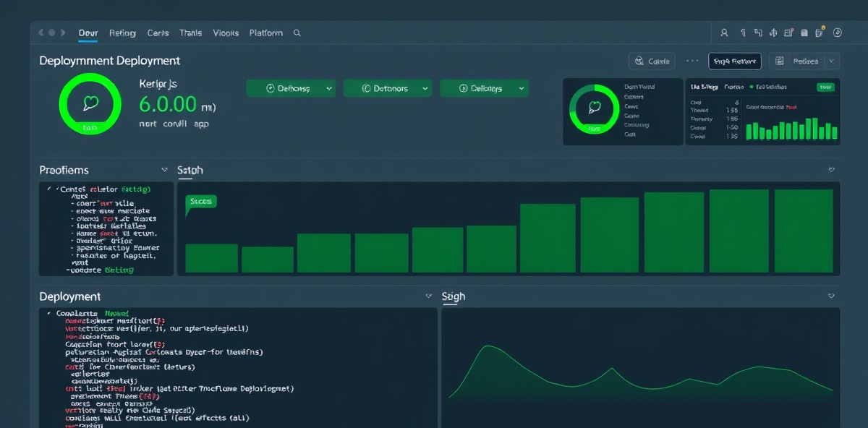Open the help circle icon top right
This screenshot has width=868, height=428.
point(838,33)
